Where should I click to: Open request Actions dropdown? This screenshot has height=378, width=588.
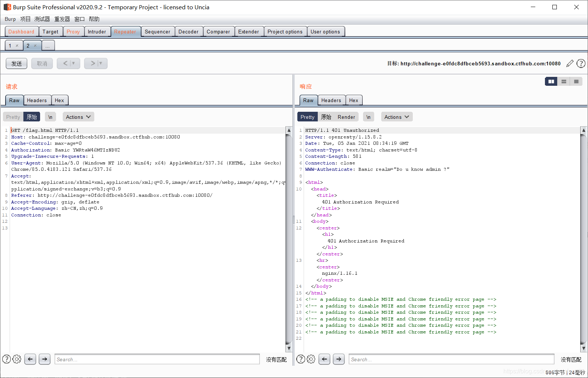coord(78,117)
